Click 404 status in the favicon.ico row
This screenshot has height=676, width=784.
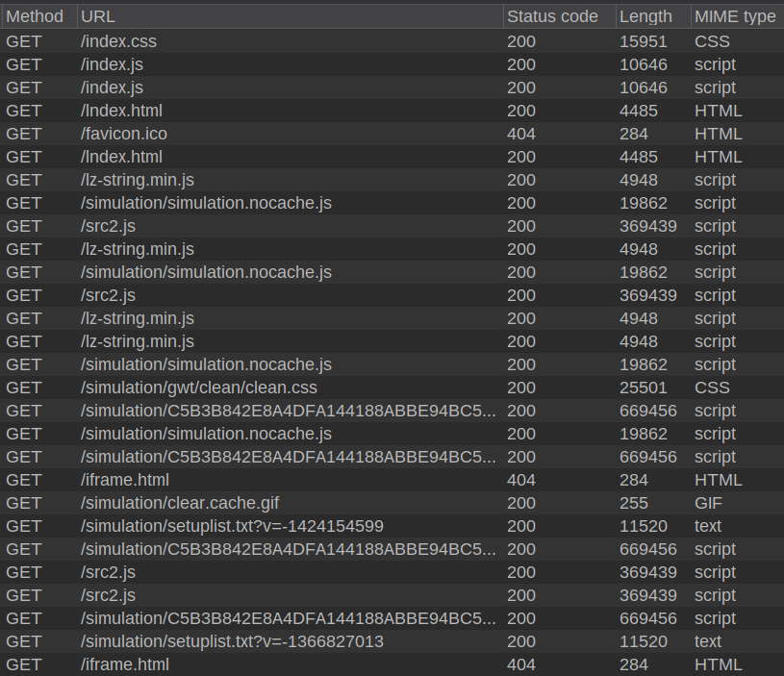521,134
